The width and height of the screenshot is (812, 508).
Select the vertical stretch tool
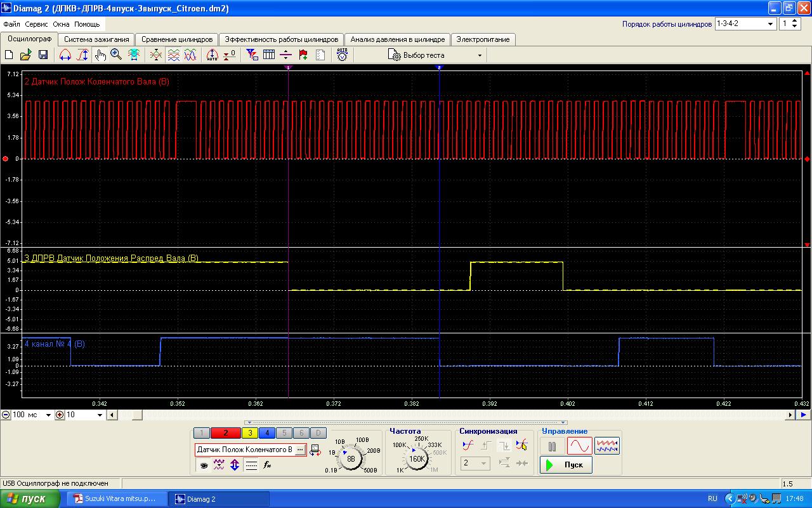coord(82,55)
